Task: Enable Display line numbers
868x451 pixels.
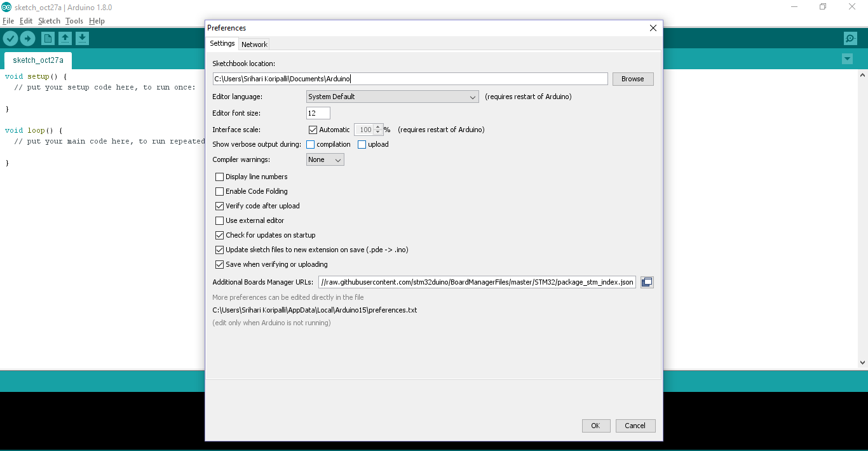Action: tap(219, 177)
